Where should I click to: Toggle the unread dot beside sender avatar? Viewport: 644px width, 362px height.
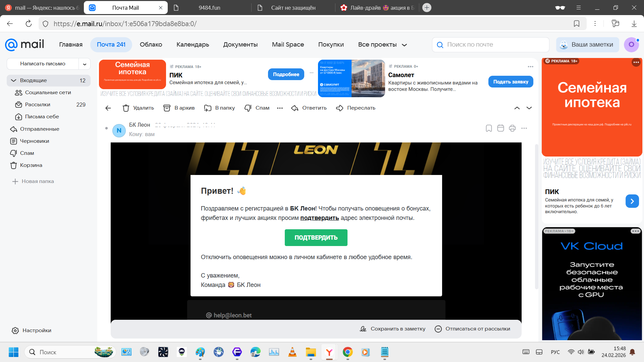(106, 128)
